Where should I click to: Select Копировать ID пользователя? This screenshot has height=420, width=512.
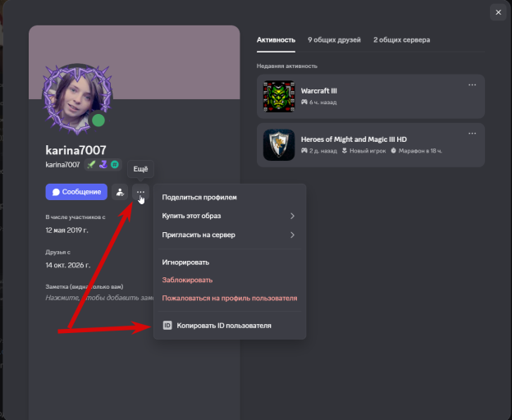tap(230, 326)
